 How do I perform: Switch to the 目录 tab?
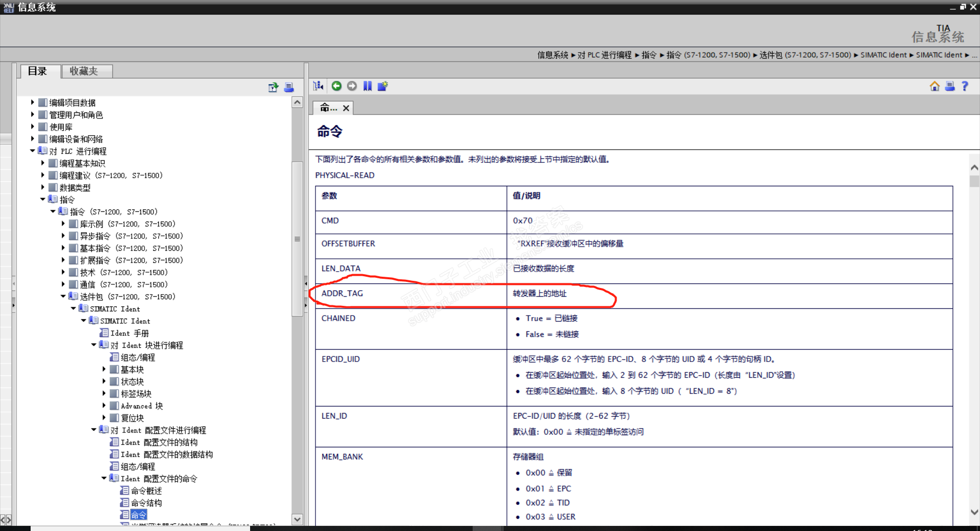pos(41,71)
